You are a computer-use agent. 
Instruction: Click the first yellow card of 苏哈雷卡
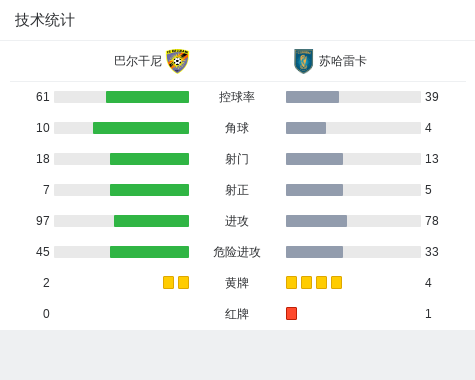pyautogui.click(x=291, y=282)
